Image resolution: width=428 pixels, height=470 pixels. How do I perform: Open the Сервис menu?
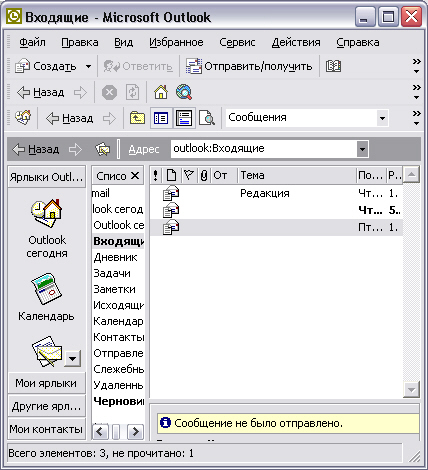[x=237, y=43]
